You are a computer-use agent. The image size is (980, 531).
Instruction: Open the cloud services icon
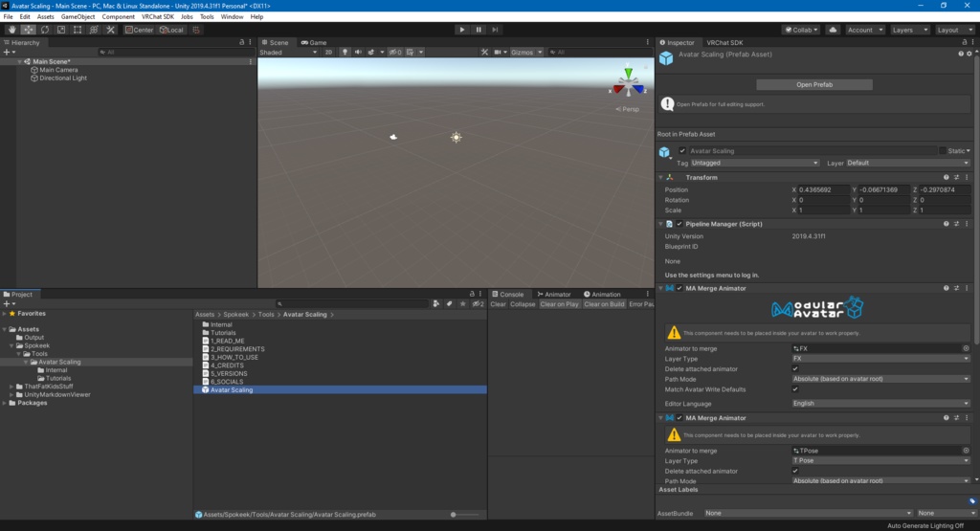(x=833, y=30)
